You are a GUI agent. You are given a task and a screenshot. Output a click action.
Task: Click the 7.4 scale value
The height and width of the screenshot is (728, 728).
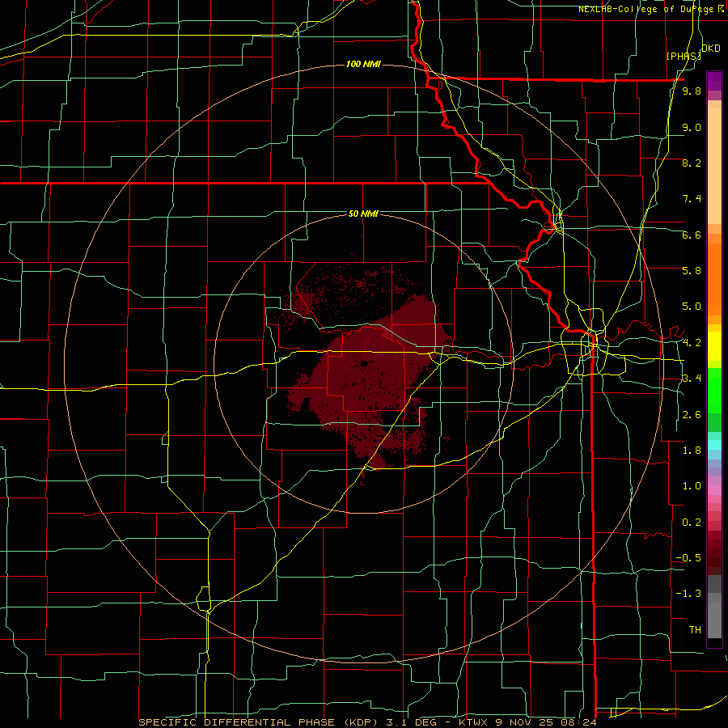692,199
